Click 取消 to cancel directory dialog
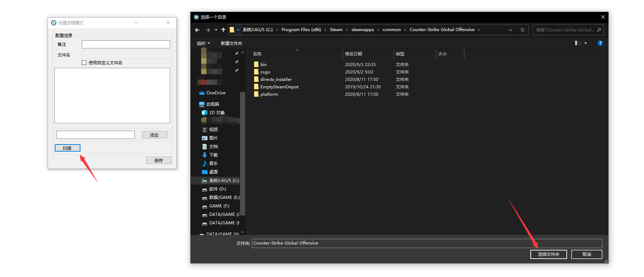This screenshot has width=644, height=277. point(586,254)
